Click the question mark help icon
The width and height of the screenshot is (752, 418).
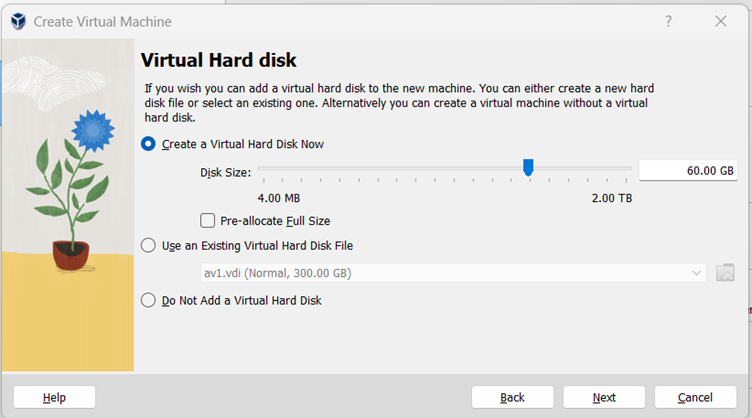click(669, 21)
